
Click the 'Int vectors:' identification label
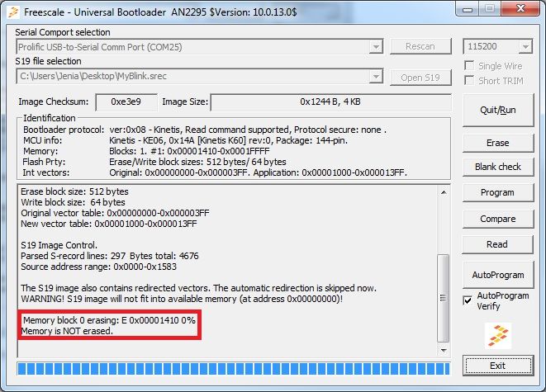click(x=46, y=172)
